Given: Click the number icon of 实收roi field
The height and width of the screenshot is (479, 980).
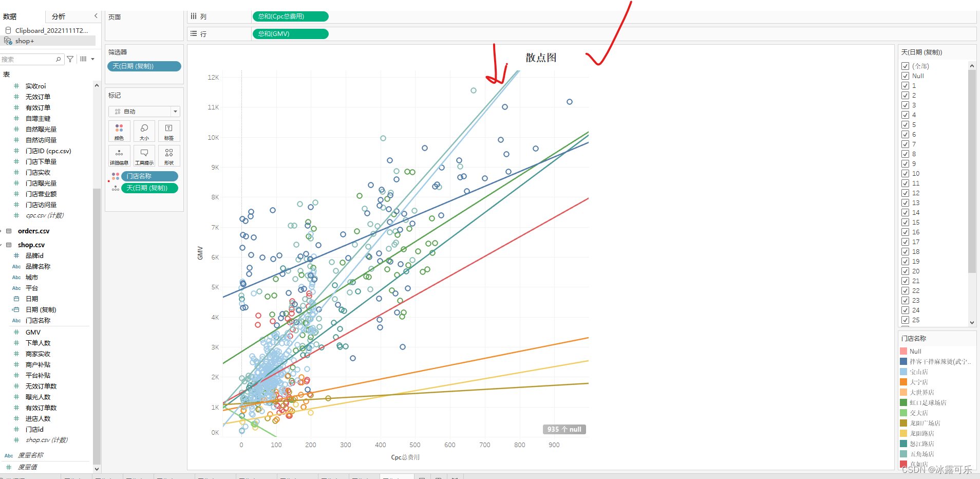Looking at the screenshot, I should (x=16, y=86).
